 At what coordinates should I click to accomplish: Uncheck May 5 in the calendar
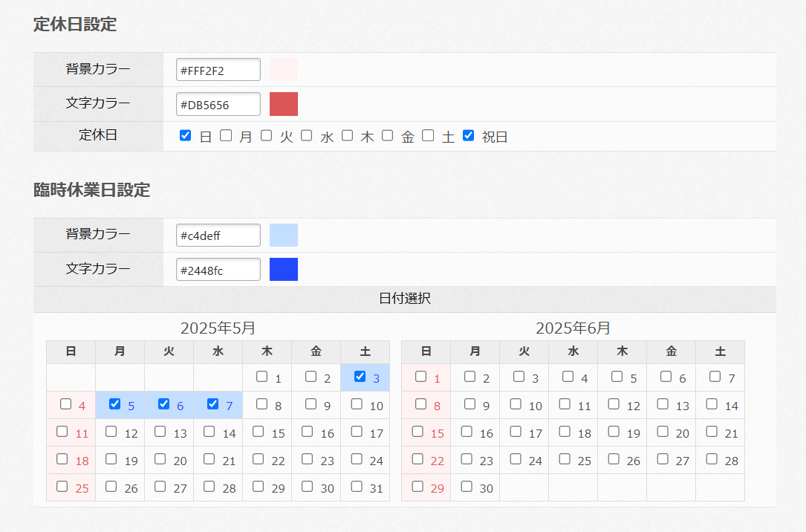[114, 404]
